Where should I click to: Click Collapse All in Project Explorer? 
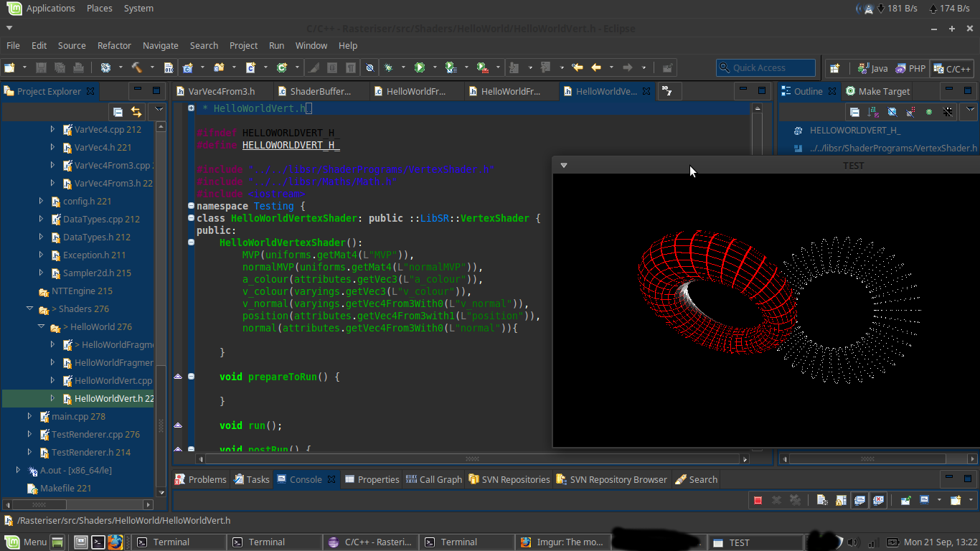[118, 112]
